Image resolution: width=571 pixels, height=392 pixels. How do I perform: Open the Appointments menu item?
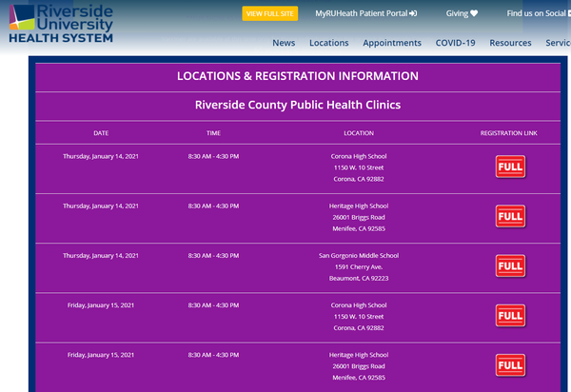click(x=392, y=43)
